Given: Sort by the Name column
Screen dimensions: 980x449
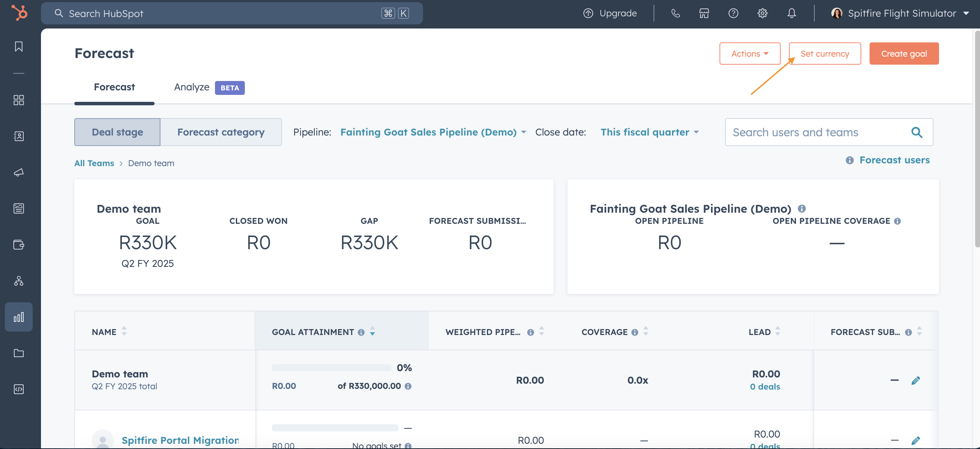Looking at the screenshot, I should tap(124, 331).
